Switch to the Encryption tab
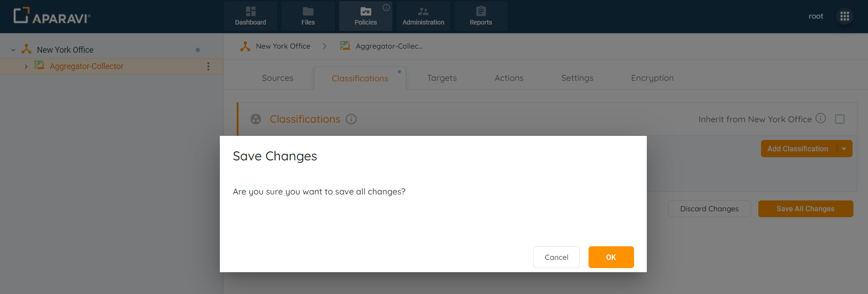This screenshot has height=294, width=868. click(x=652, y=78)
